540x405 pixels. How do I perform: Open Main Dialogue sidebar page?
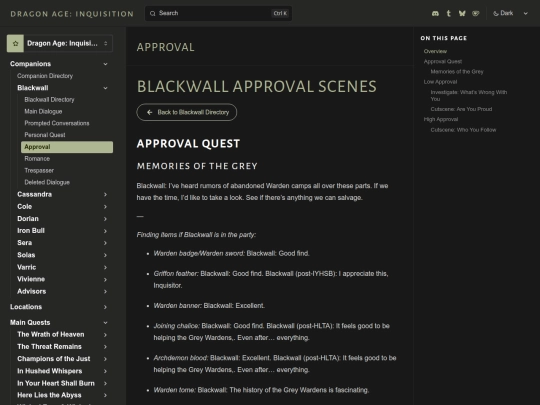point(43,111)
